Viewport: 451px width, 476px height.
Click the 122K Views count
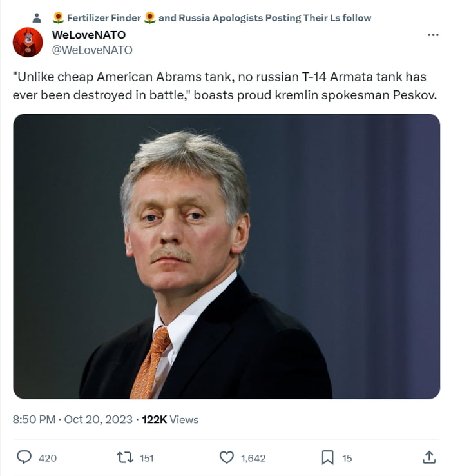pos(170,419)
